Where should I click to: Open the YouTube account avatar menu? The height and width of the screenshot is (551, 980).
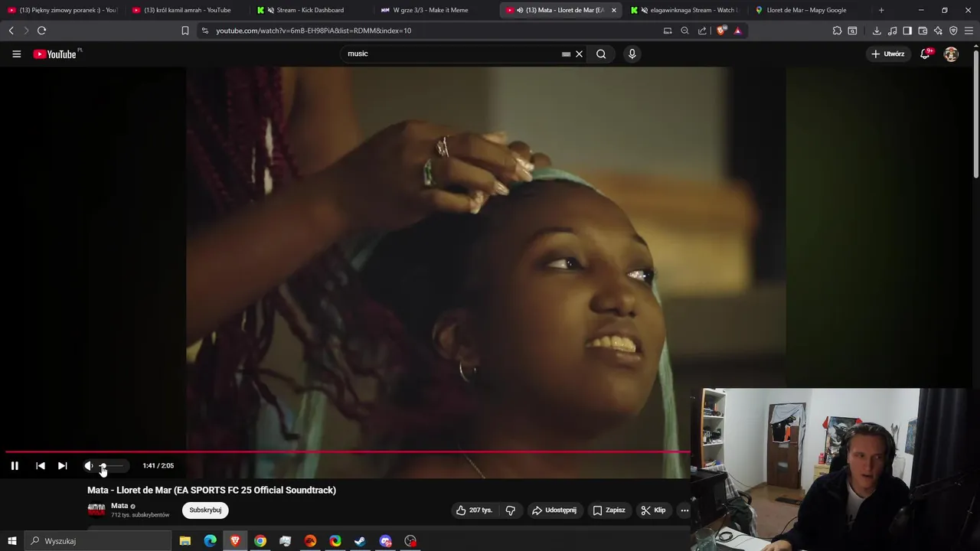coord(951,54)
